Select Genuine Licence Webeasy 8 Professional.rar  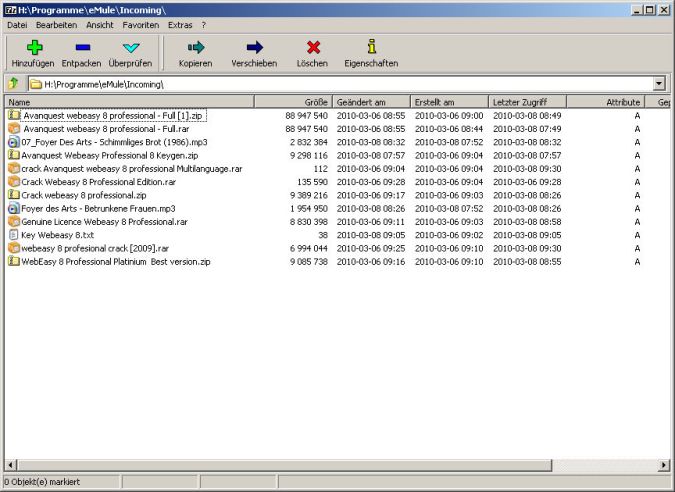105,222
